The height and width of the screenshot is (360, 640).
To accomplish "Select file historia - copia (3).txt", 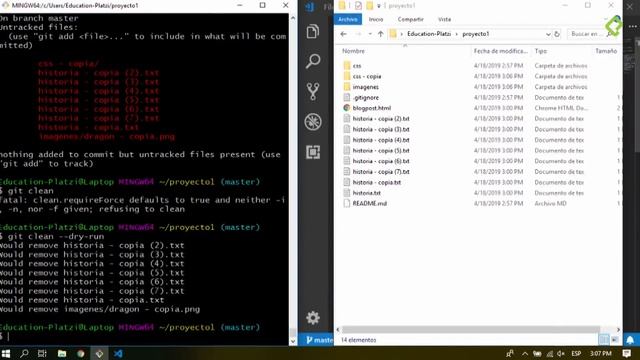I will (x=381, y=129).
